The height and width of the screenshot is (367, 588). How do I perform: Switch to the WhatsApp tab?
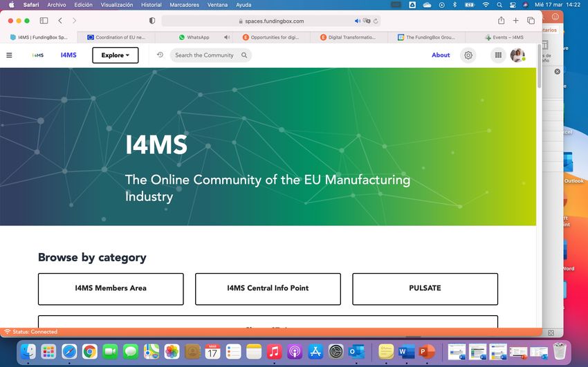tap(194, 37)
